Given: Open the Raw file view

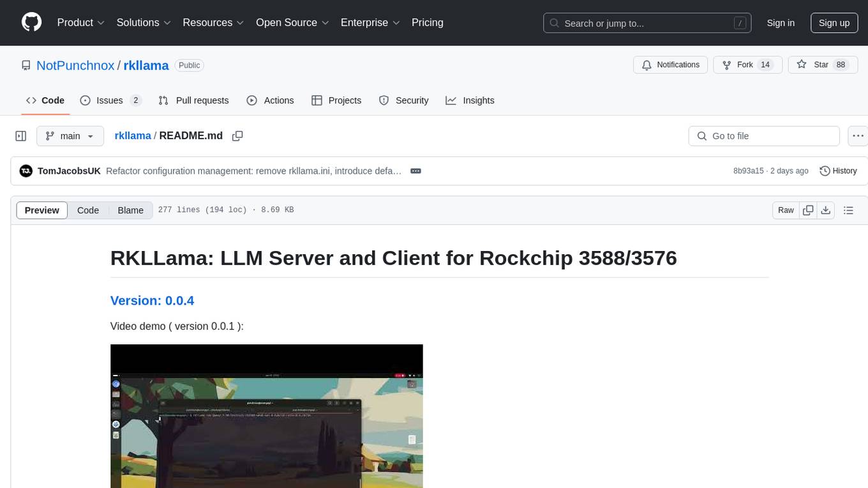Looking at the screenshot, I should (x=786, y=210).
